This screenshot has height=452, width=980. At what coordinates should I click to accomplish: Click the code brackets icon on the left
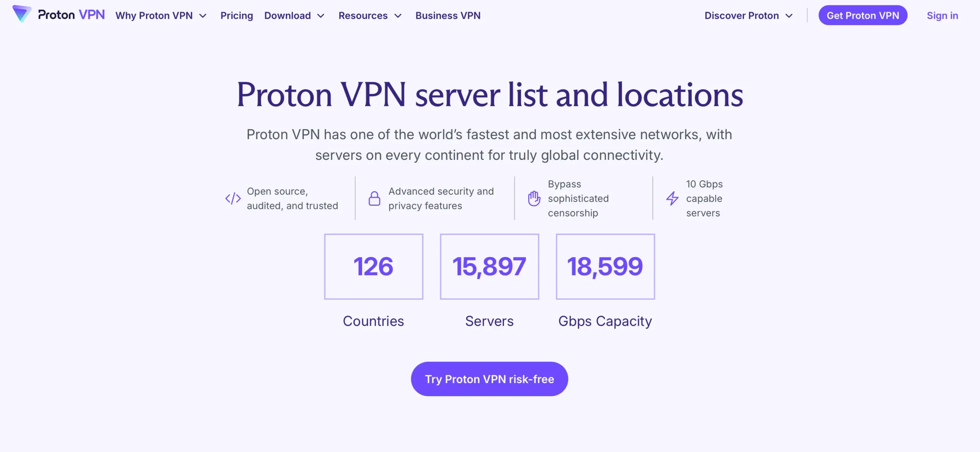pyautogui.click(x=233, y=198)
